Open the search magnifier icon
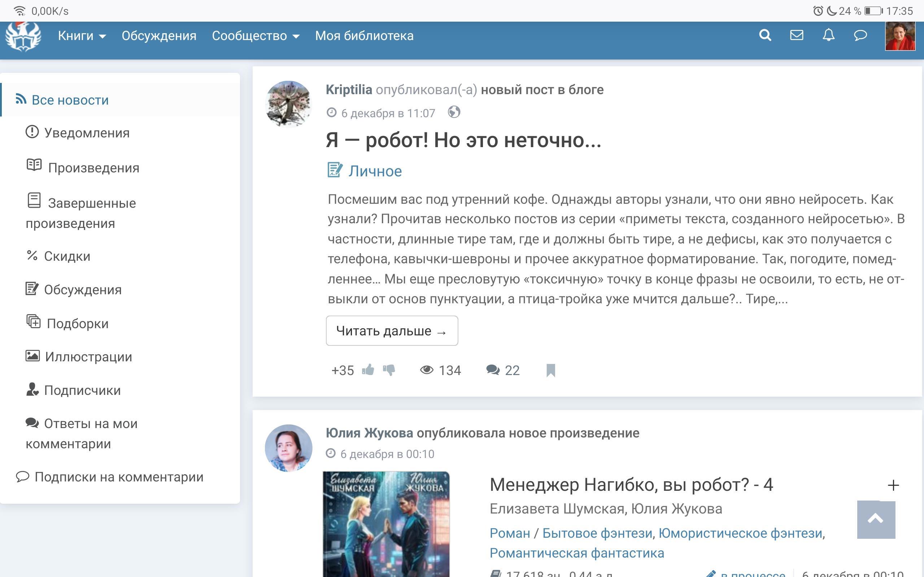Image resolution: width=924 pixels, height=577 pixels. coord(765,35)
